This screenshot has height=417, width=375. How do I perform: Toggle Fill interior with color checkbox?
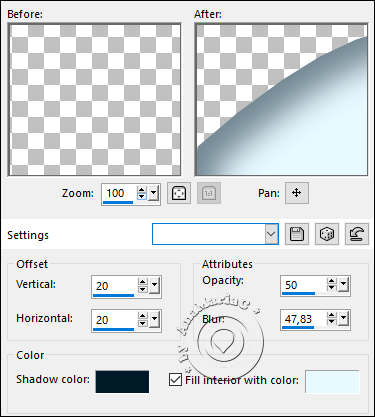[175, 380]
